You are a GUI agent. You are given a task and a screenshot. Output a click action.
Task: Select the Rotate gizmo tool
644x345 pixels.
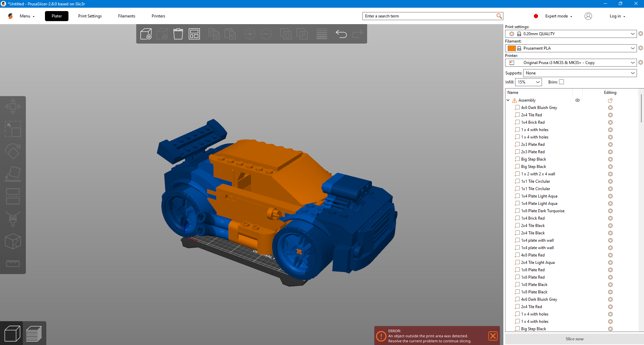[x=13, y=152]
